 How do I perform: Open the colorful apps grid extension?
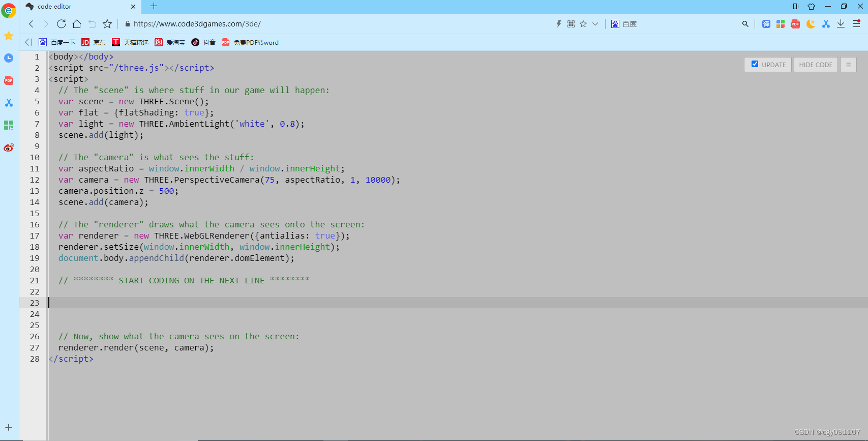click(x=781, y=24)
